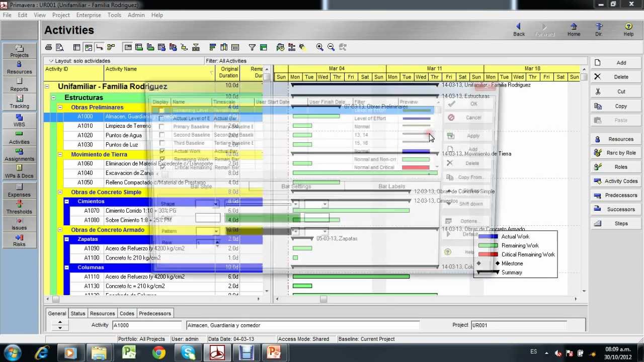Open Reports in the left sidebar
Image resolution: width=644 pixels, height=362 pixels.
pyautogui.click(x=19, y=84)
